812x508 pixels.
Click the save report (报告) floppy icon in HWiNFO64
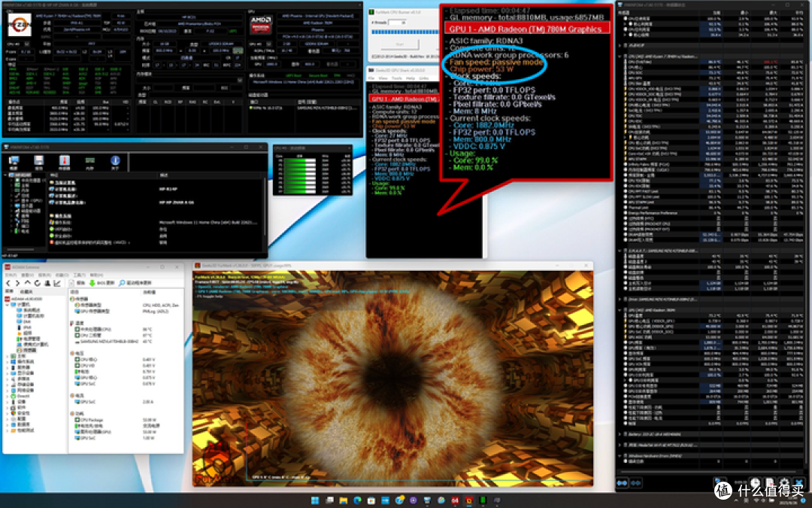point(39,161)
